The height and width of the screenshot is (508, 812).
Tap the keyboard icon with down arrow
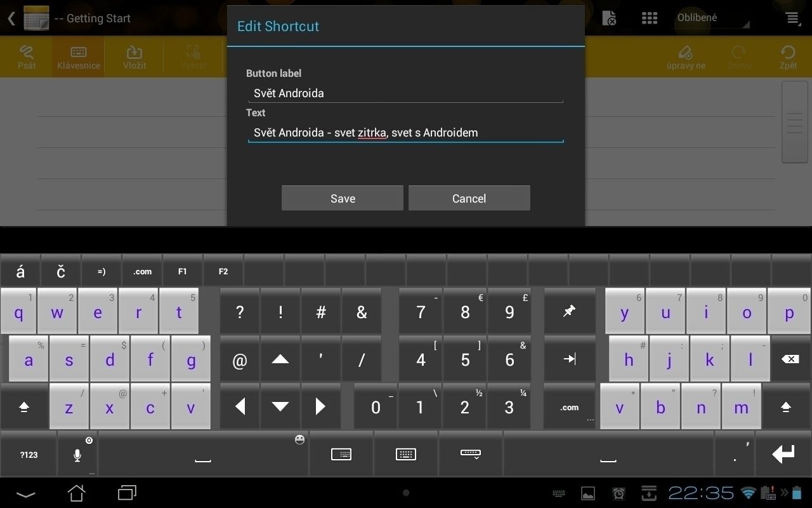[470, 454]
